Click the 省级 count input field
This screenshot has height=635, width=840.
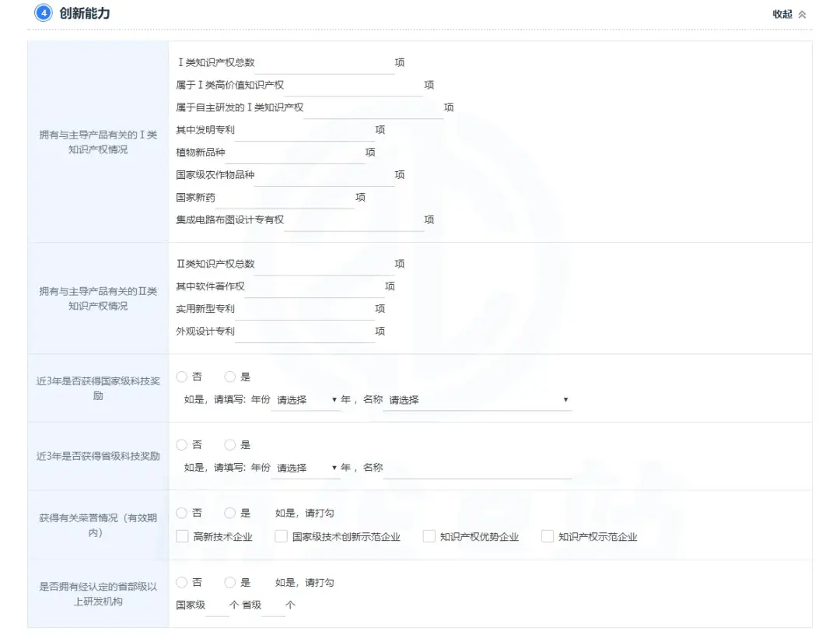pyautogui.click(x=273, y=605)
